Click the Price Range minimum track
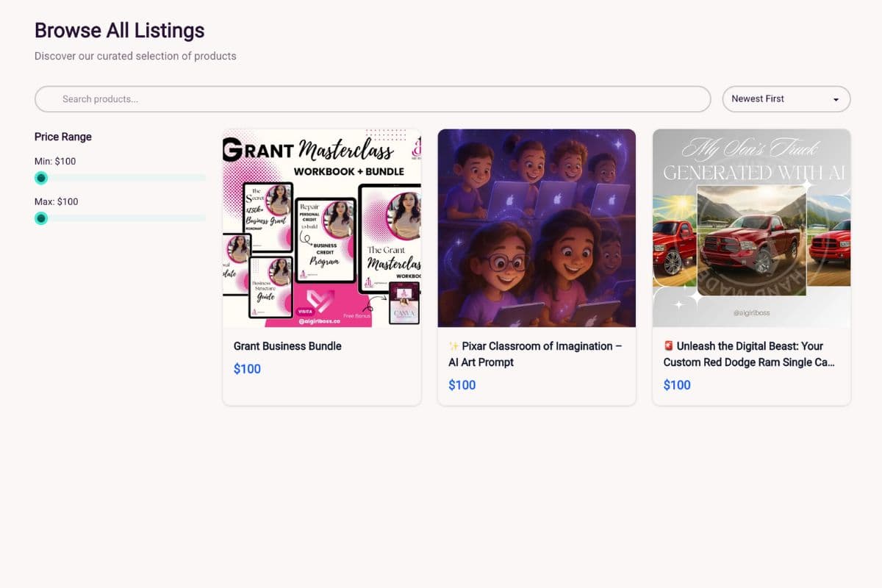Image resolution: width=882 pixels, height=588 pixels. 120,177
